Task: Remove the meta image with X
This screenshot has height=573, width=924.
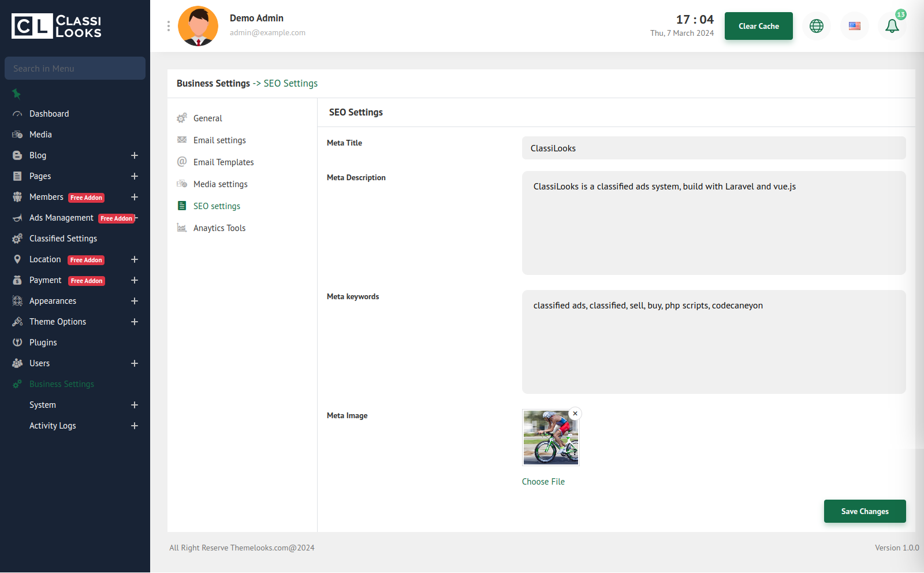Action: (x=575, y=414)
